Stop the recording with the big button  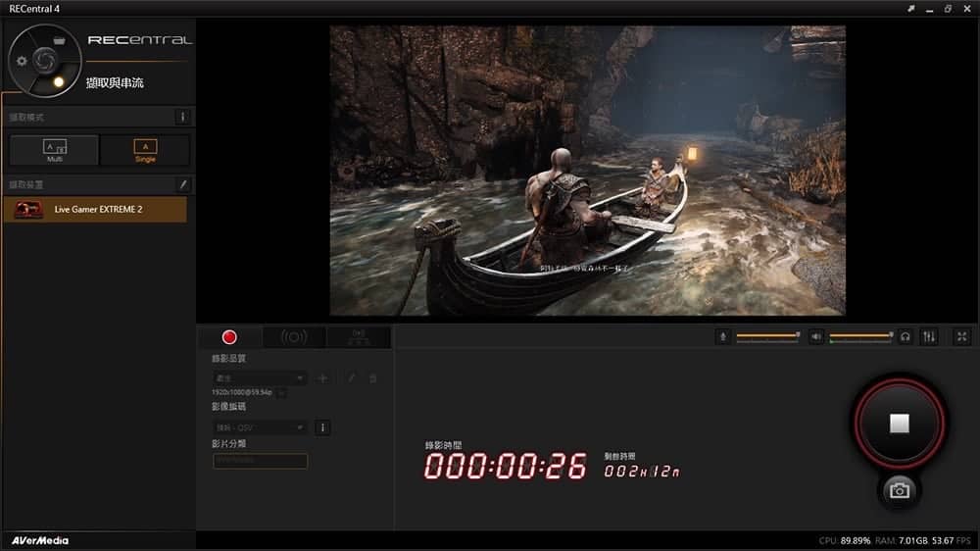(900, 424)
